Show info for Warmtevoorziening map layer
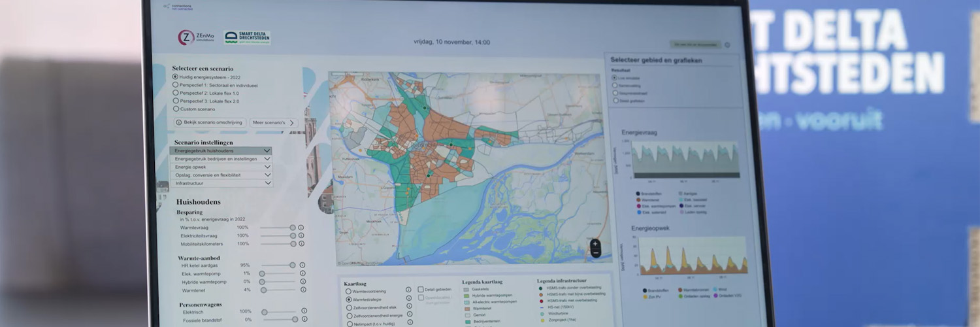 click(x=408, y=290)
